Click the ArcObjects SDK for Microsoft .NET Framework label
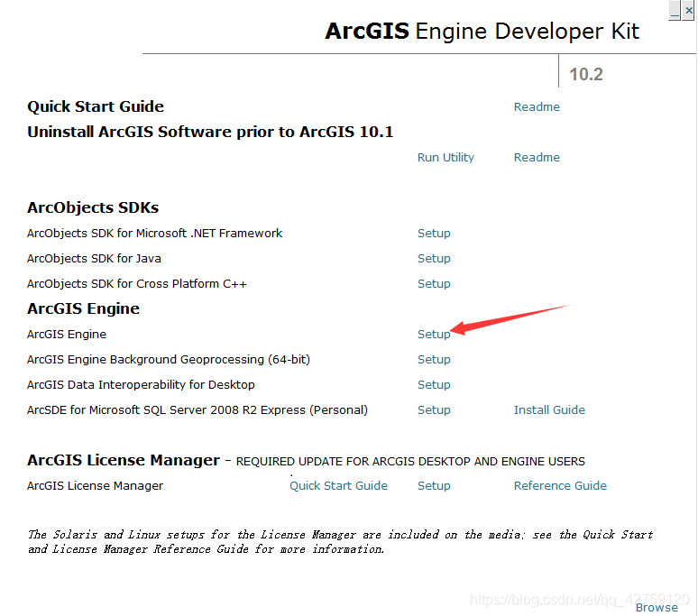This screenshot has width=698, height=616. 154,234
